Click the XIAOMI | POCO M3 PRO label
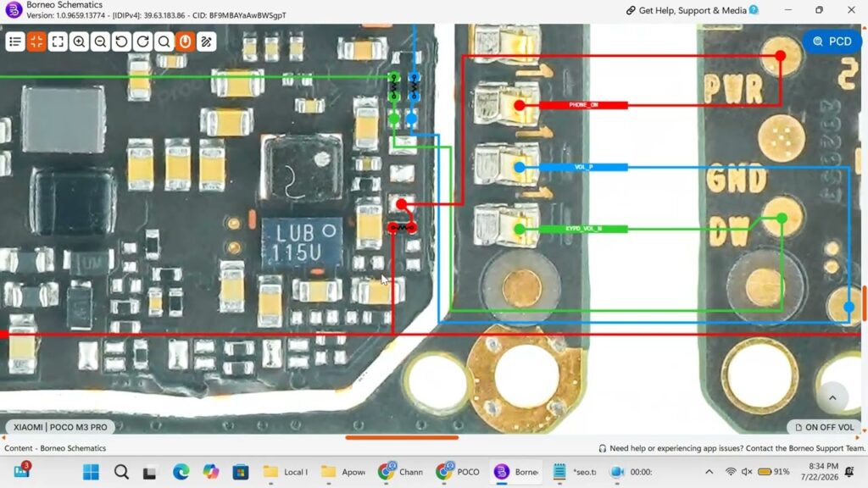This screenshot has width=868, height=488. [x=60, y=427]
